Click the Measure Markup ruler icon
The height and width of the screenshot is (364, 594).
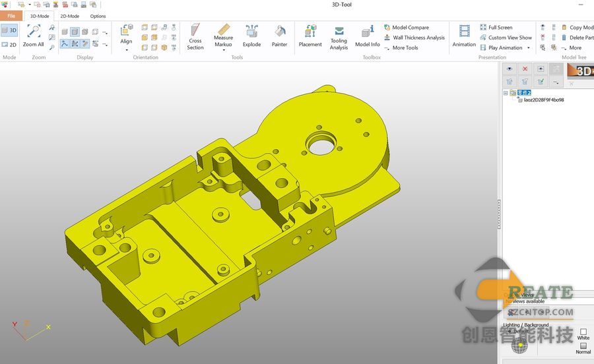[x=224, y=30]
